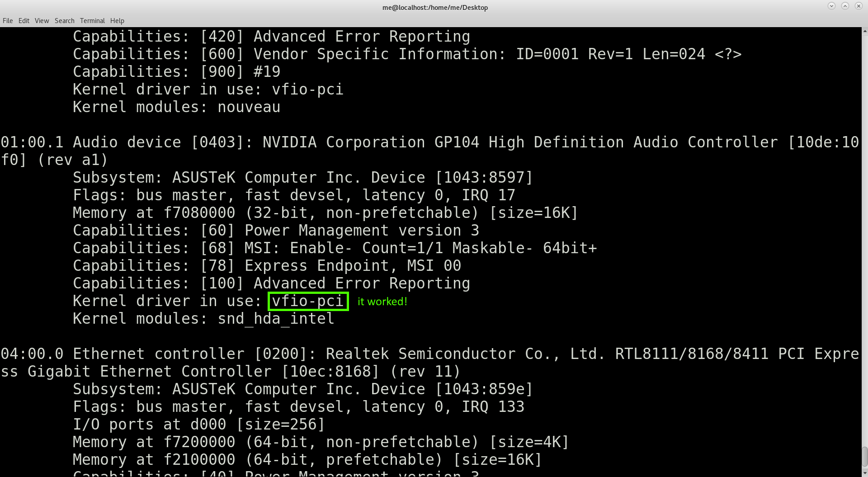Click the roll-up chevron window icon
This screenshot has width=868, height=477.
point(831,6)
